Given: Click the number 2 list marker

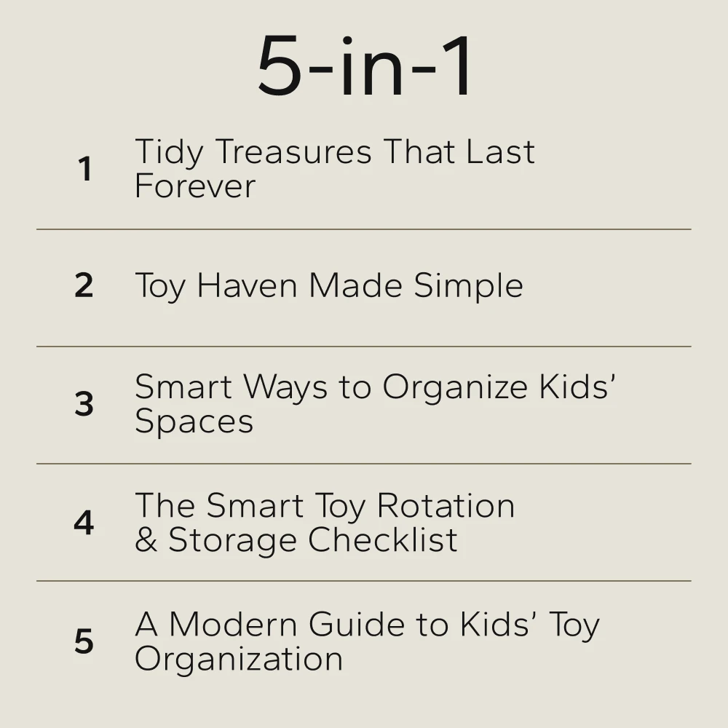Looking at the screenshot, I should (x=84, y=285).
